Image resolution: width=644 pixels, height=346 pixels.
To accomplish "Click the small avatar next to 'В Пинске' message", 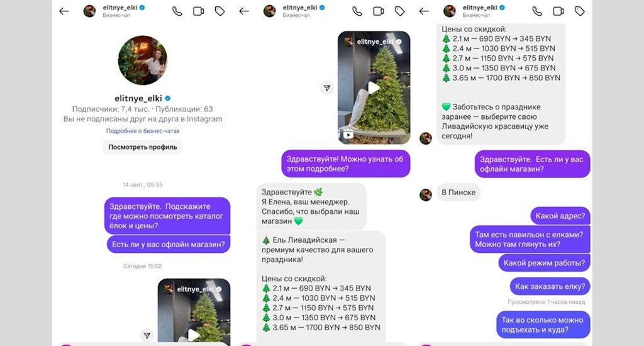I will (x=426, y=194).
